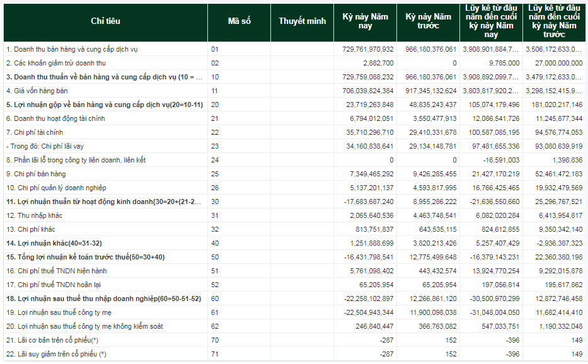
Task: Click the 'Mã số' column header
Action: [x=239, y=21]
